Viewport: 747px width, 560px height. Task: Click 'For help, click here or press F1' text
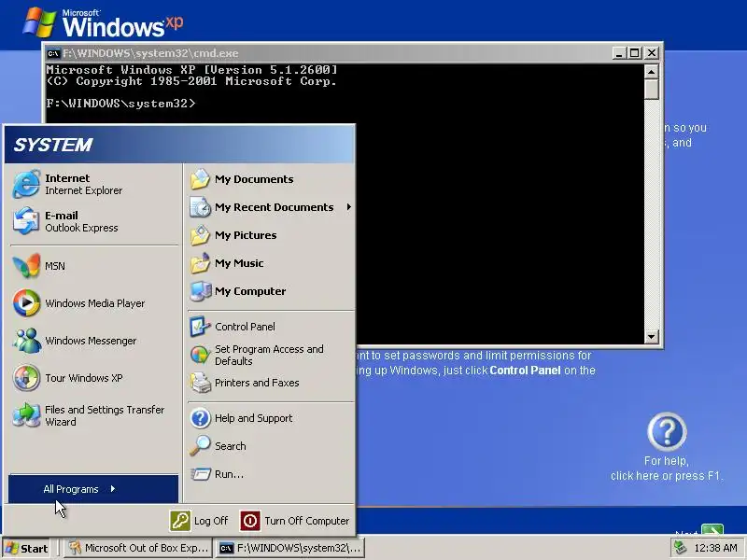click(667, 469)
